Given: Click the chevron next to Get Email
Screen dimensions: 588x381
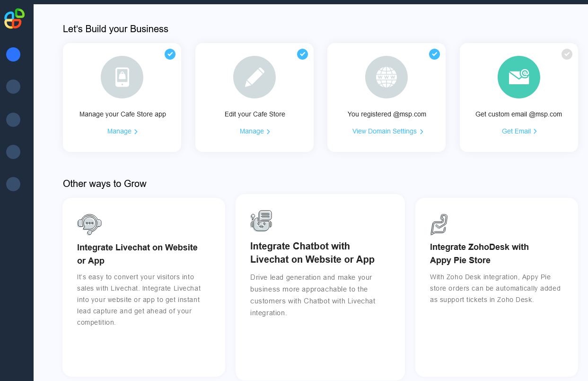Looking at the screenshot, I should click(x=535, y=132).
